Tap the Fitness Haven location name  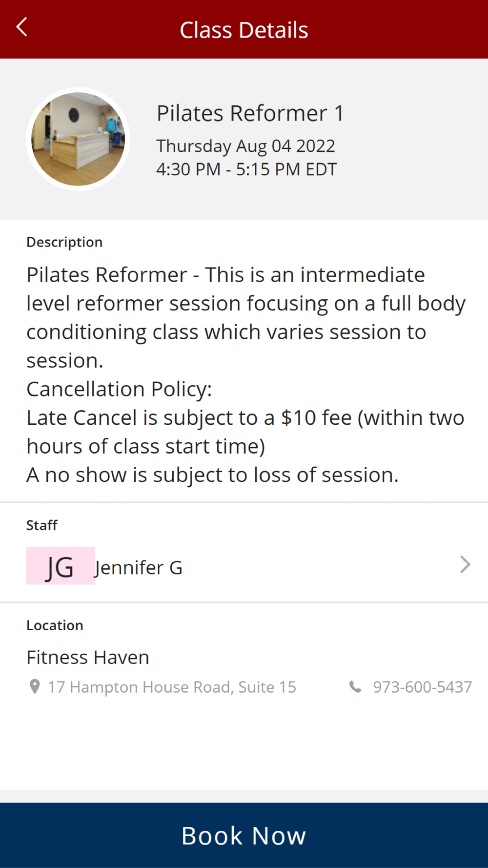pyautogui.click(x=88, y=657)
